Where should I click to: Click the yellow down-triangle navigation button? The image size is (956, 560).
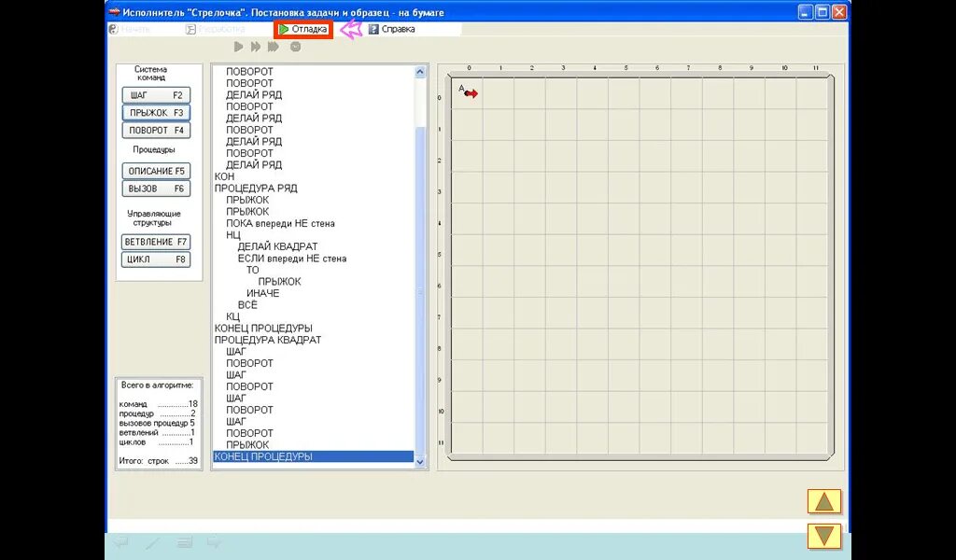(824, 537)
